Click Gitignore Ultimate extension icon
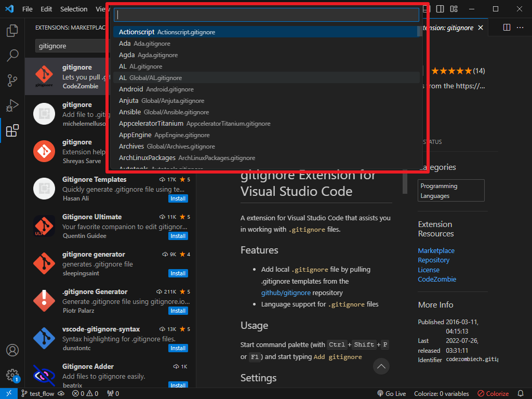This screenshot has height=399, width=532. point(44,226)
